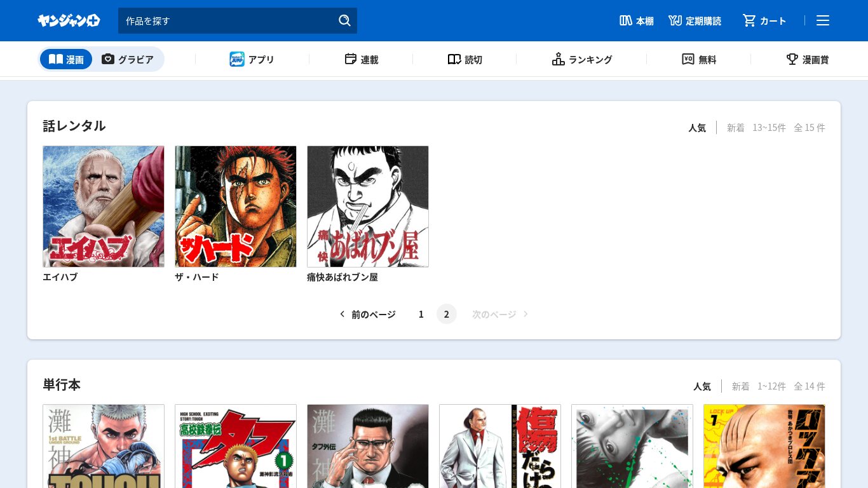The image size is (868, 488).
Task: Open 定期購読 subscription in header
Action: click(x=695, y=21)
